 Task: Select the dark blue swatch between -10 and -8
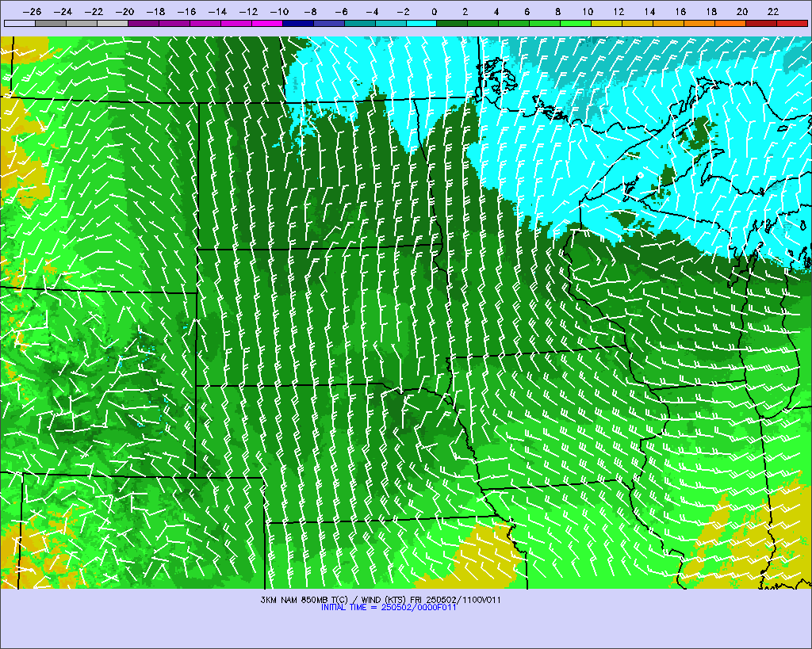(x=298, y=23)
